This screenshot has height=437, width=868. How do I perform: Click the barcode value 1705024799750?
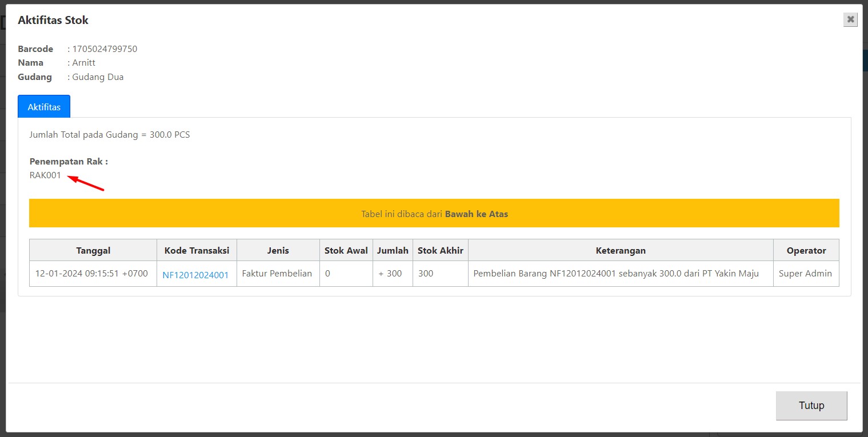click(x=105, y=49)
